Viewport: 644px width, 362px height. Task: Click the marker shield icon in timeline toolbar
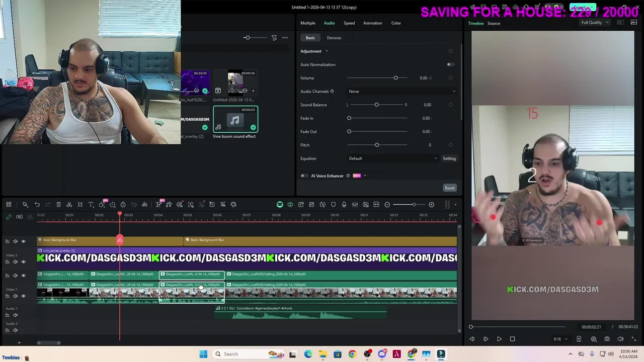(333, 205)
